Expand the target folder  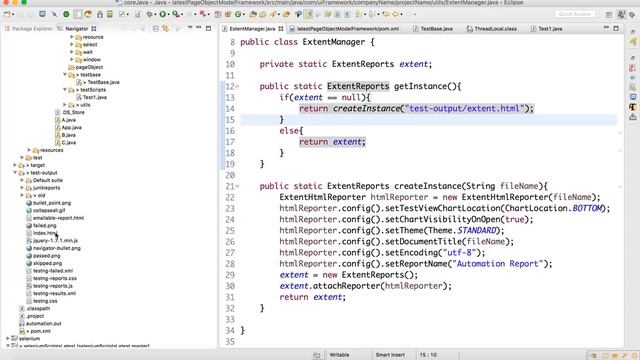tap(15, 165)
